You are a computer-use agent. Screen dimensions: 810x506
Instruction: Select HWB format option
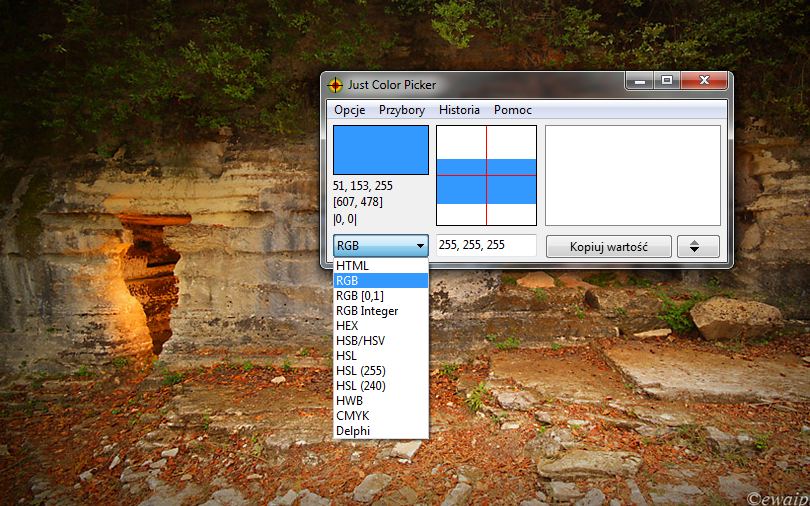pyautogui.click(x=381, y=401)
